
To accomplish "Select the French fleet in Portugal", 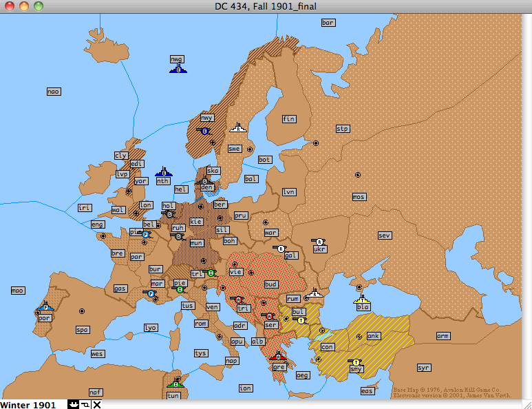I will [45, 306].
